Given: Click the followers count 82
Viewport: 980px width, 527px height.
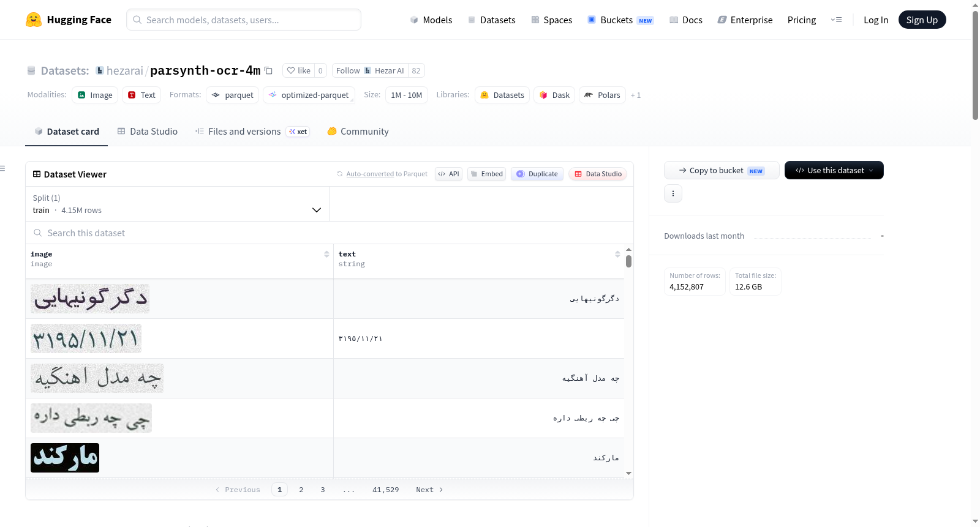Looking at the screenshot, I should tap(417, 70).
